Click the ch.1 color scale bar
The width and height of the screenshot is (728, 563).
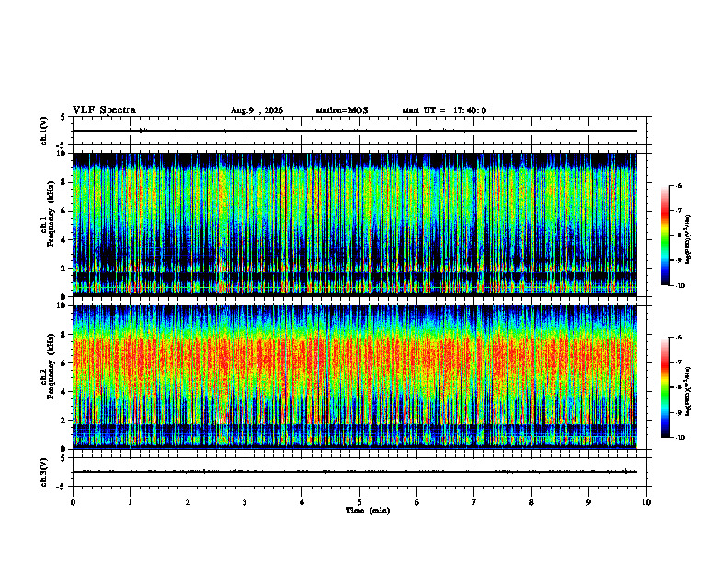(x=665, y=236)
